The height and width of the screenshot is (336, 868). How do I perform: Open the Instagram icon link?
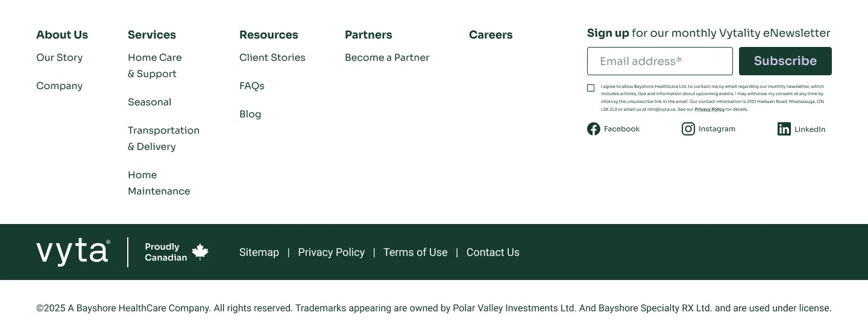[688, 129]
